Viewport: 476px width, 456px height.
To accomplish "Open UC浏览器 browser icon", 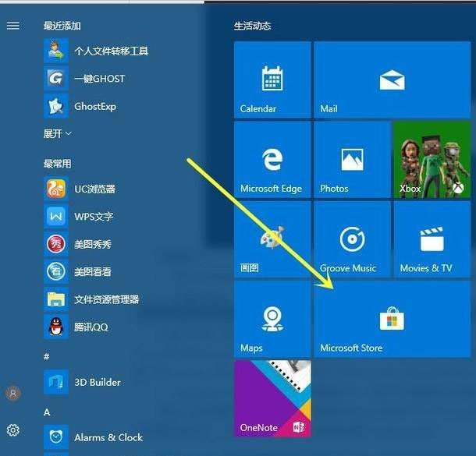I will (x=56, y=189).
